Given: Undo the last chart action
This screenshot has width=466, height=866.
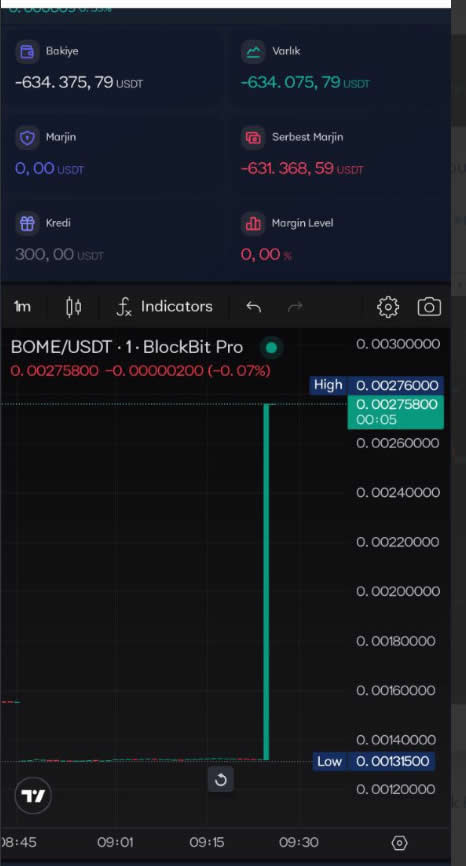Looking at the screenshot, I should coord(253,307).
